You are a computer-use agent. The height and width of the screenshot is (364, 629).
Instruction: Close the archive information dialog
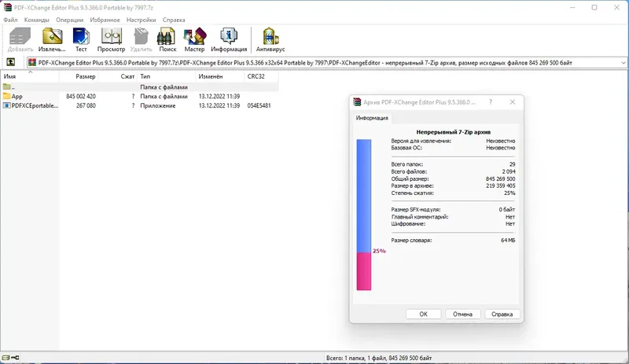point(513,102)
